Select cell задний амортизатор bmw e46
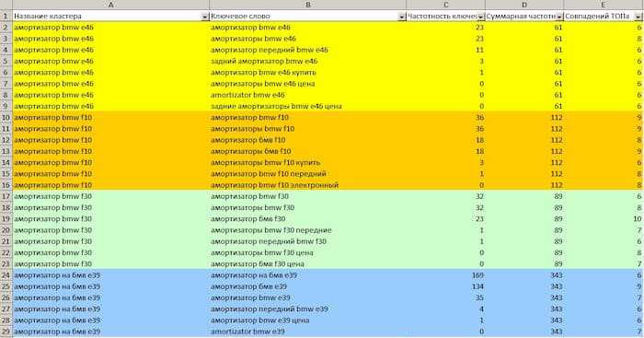The height and width of the screenshot is (338, 644). tap(307, 62)
